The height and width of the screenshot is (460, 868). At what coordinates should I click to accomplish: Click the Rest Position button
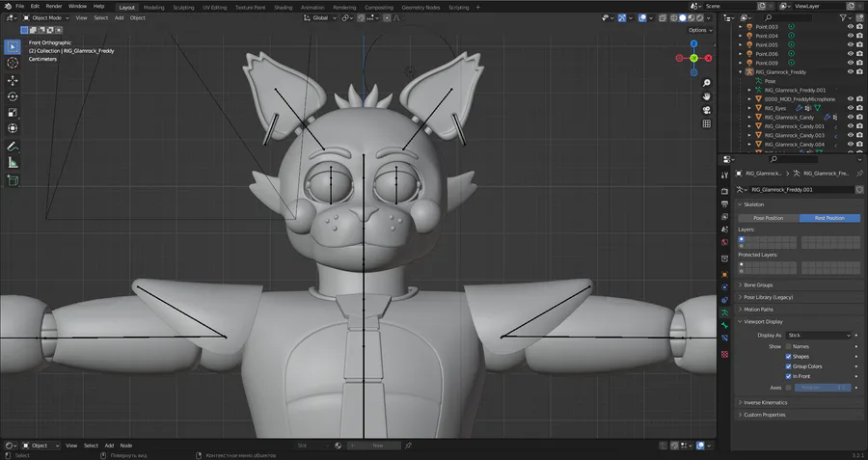(829, 218)
